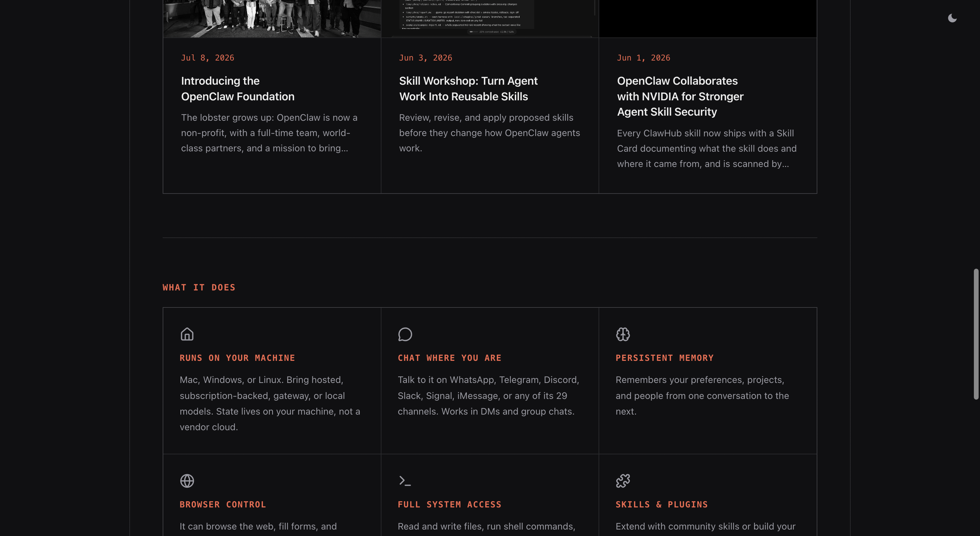Open the Introducing the OpenClaw Foundation article
This screenshot has width=980, height=536.
(238, 88)
